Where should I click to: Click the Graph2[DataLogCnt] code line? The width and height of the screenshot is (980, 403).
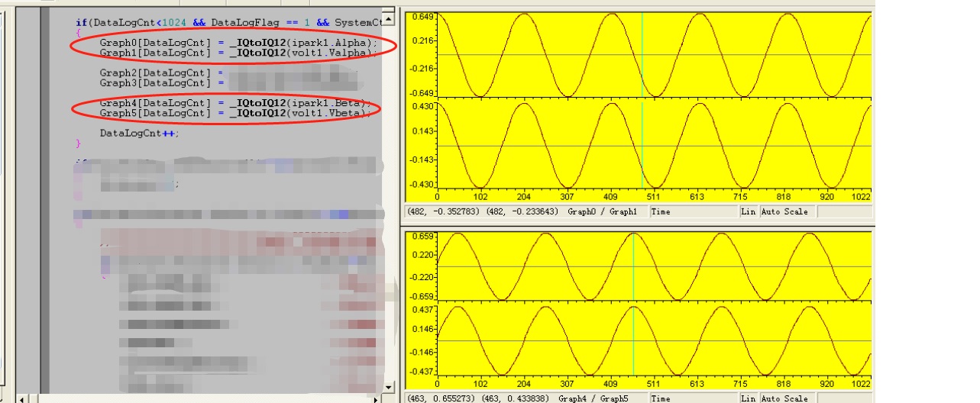pyautogui.click(x=160, y=73)
